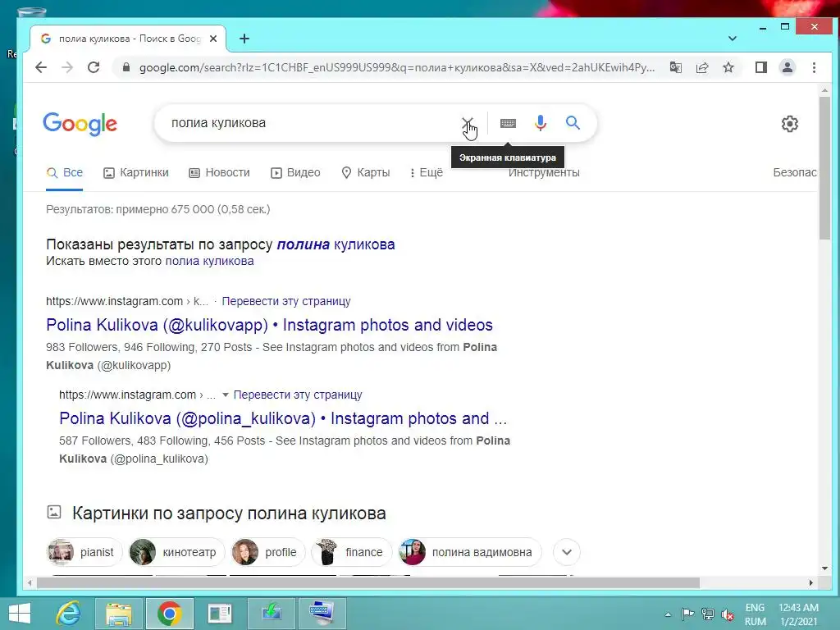Select the profile image filter chip
The height and width of the screenshot is (630, 840).
tap(268, 552)
